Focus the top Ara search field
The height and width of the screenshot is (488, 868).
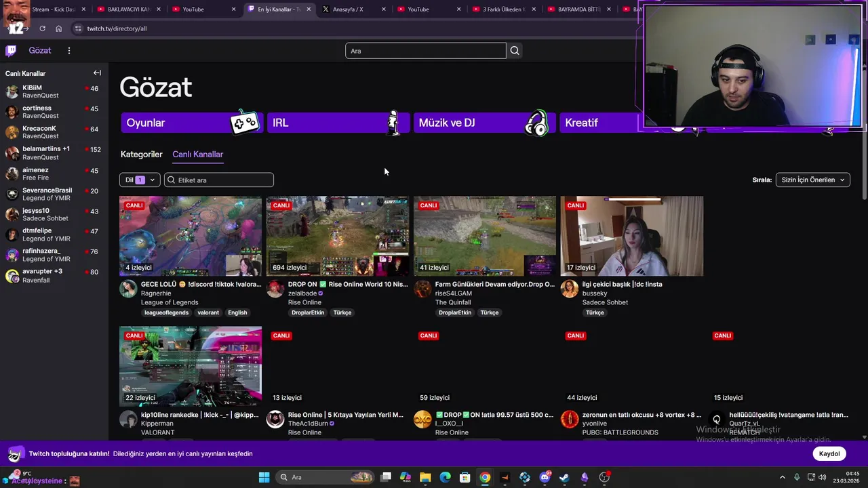click(426, 51)
